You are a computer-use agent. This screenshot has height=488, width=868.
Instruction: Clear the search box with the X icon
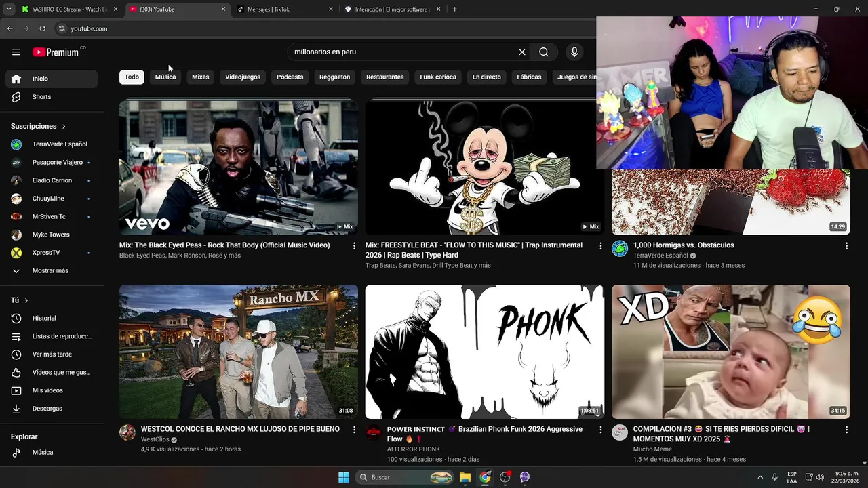(x=522, y=52)
